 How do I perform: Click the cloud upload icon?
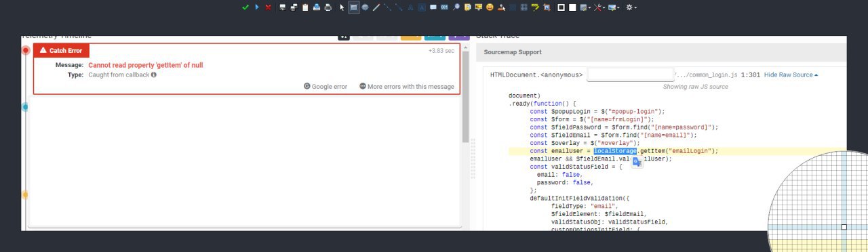[317, 7]
